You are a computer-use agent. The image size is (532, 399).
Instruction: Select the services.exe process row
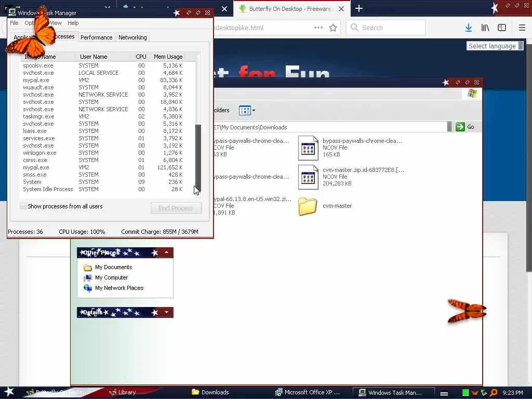(103, 138)
